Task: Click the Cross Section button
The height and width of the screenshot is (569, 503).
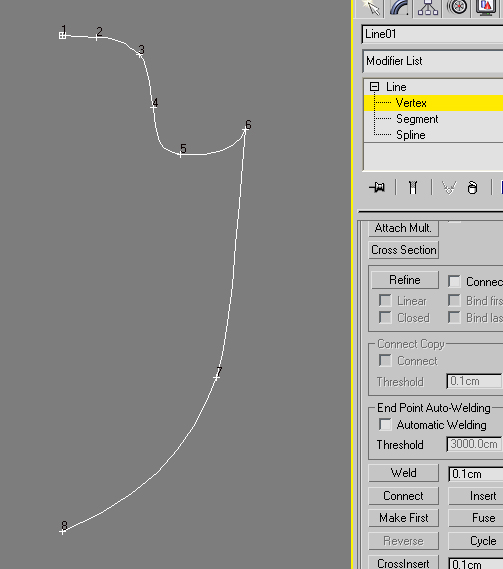Action: [404, 250]
